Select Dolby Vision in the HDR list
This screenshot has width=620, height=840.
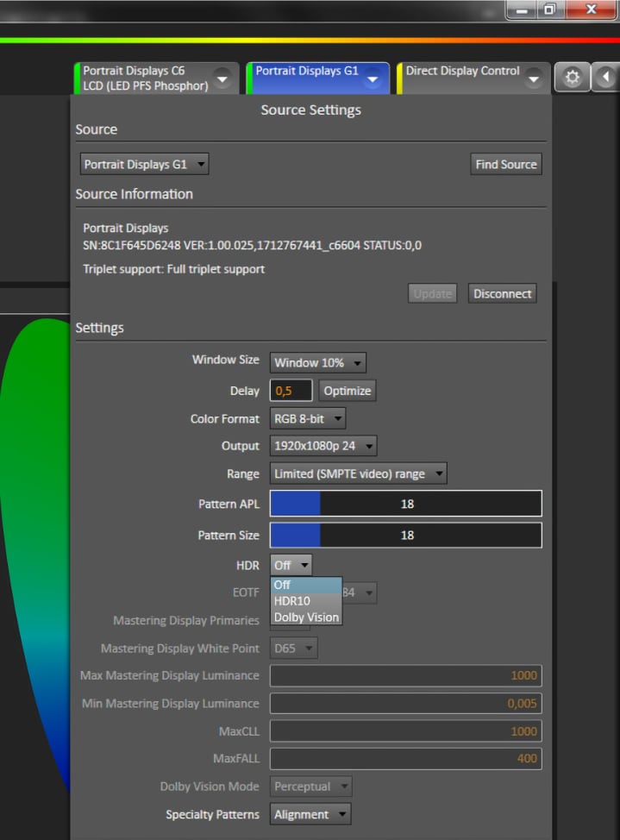306,617
